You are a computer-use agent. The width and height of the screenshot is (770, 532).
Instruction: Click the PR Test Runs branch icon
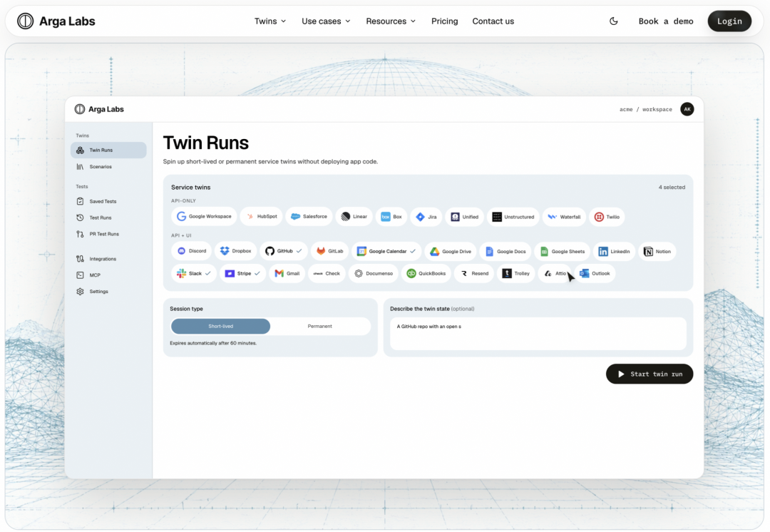tap(80, 235)
